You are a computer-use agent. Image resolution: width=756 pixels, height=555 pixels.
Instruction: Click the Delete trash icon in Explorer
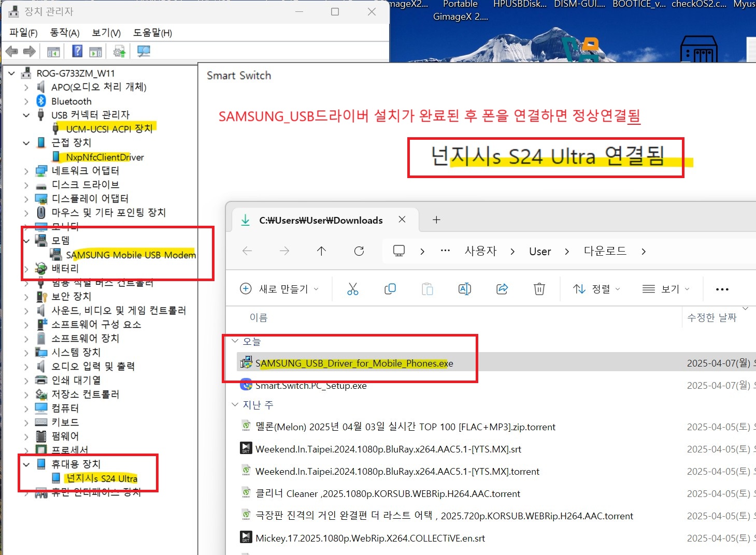(539, 289)
